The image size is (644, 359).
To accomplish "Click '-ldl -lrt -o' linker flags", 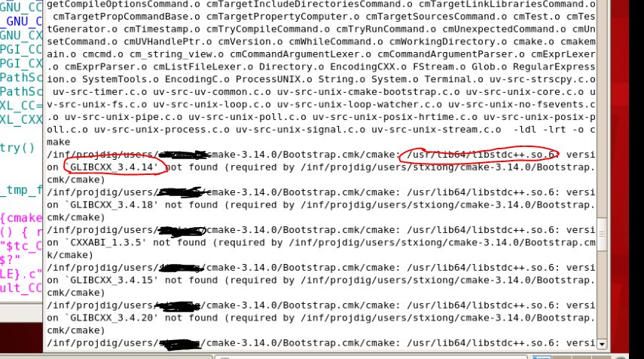I will pos(550,130).
